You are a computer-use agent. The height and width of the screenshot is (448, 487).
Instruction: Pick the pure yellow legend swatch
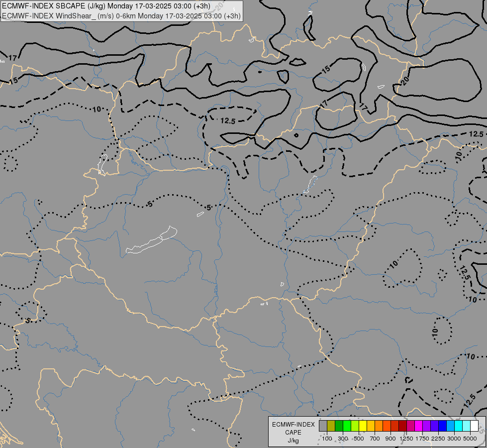[x=363, y=426]
